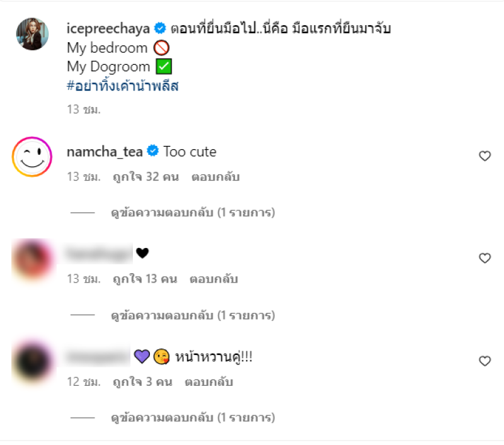Image resolution: width=504 pixels, height=445 pixels.
Task: Click the blurred avatar of the หน้าหวานคู่ commenter
Action: click(31, 361)
